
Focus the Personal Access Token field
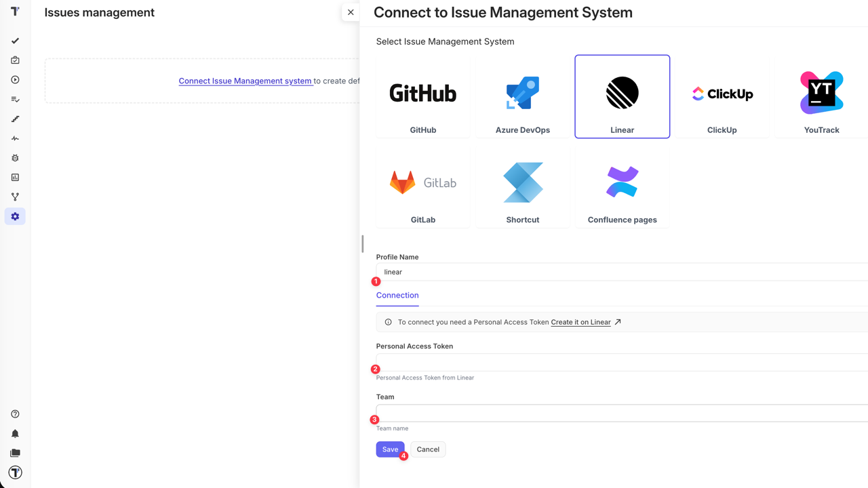[x=622, y=362]
